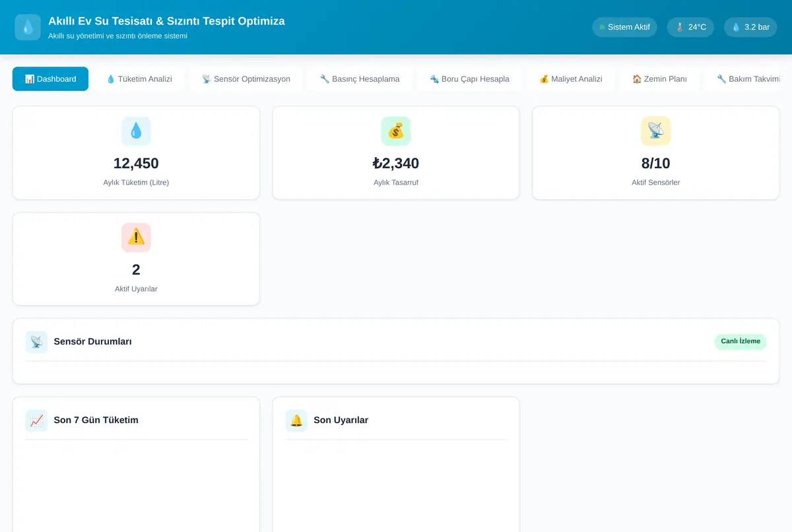Image resolution: width=792 pixels, height=532 pixels.
Task: Switch to the Zemin Planı tab
Action: 659,79
